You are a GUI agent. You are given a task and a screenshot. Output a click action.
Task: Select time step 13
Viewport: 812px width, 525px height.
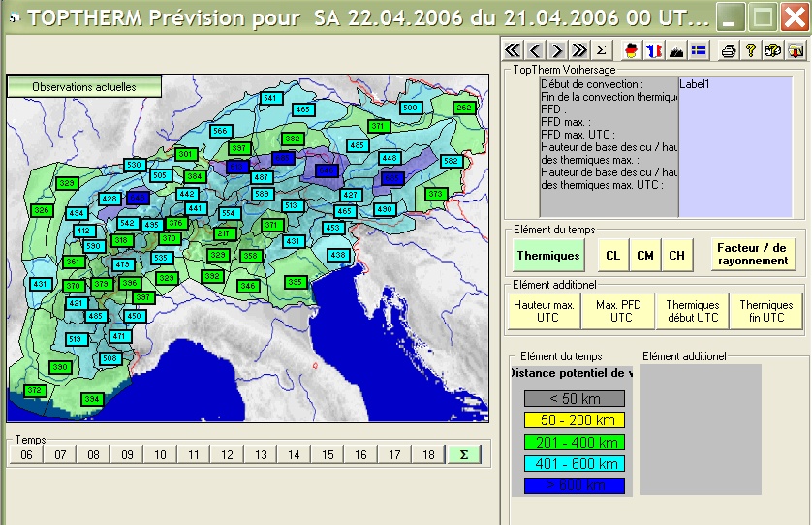coord(261,454)
